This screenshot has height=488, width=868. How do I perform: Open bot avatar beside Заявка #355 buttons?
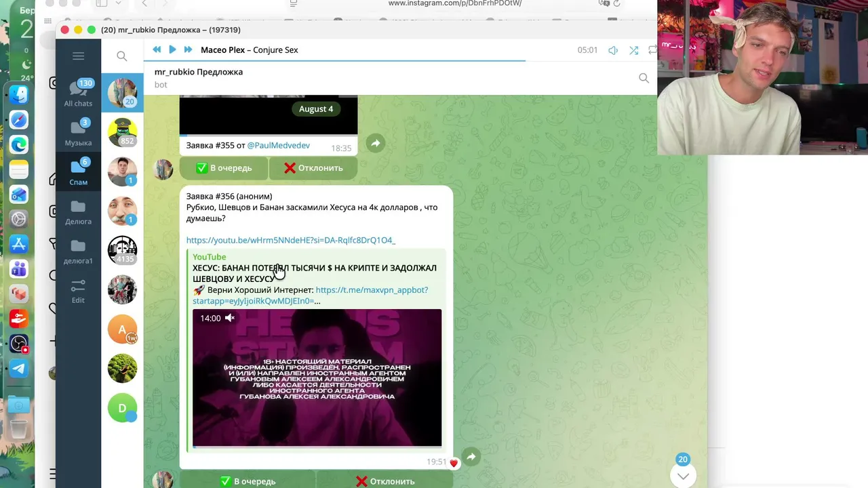coord(163,169)
